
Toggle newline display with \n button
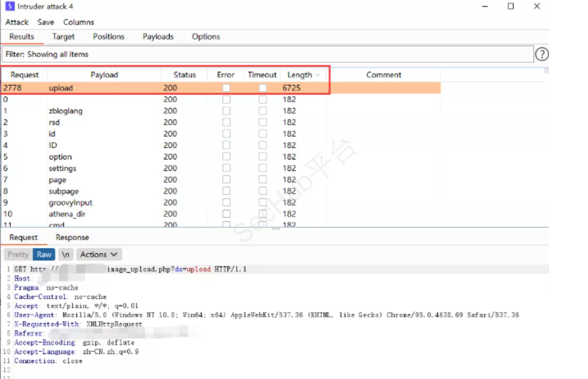[66, 255]
